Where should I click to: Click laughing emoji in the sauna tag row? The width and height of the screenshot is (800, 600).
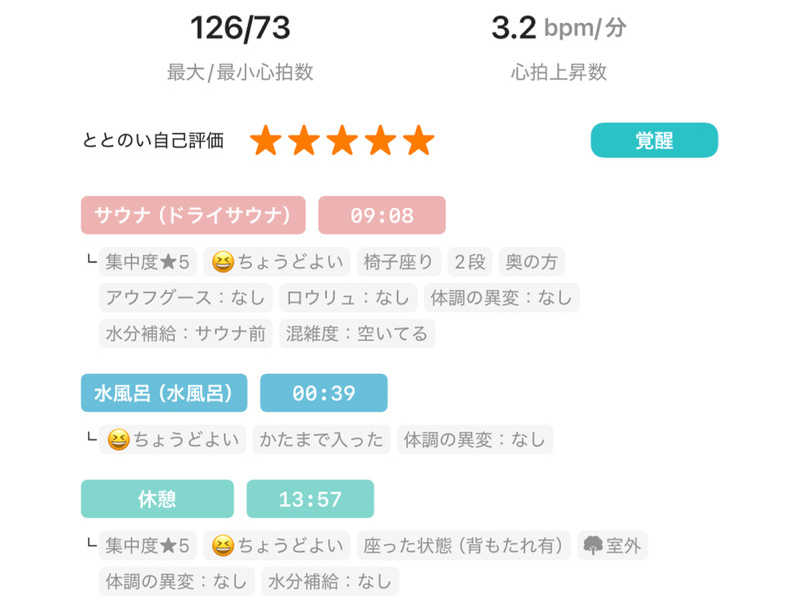tap(221, 263)
